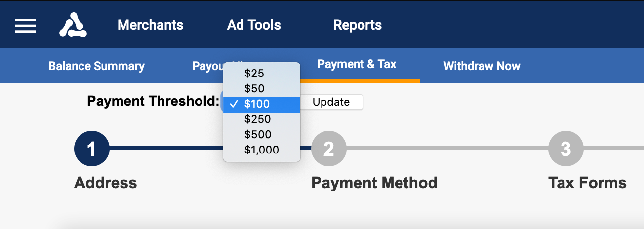Screen dimensions: 644x229
Task: Click the company logo icon
Action: pyautogui.click(x=73, y=25)
